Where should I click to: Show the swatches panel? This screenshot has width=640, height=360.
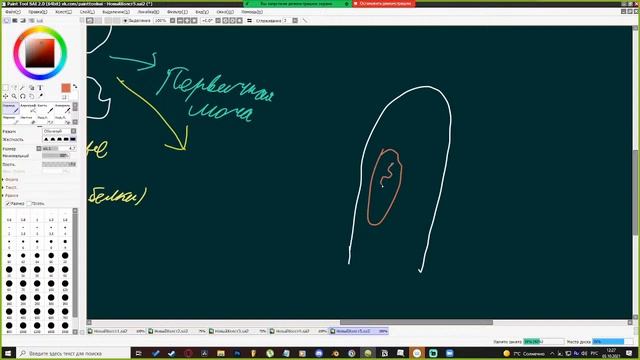pos(31,20)
